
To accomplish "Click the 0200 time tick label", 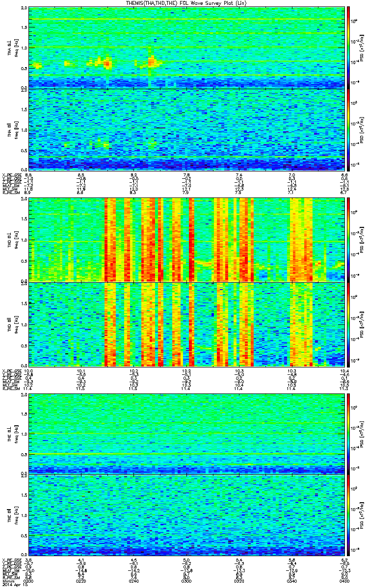I will [x=28, y=581].
